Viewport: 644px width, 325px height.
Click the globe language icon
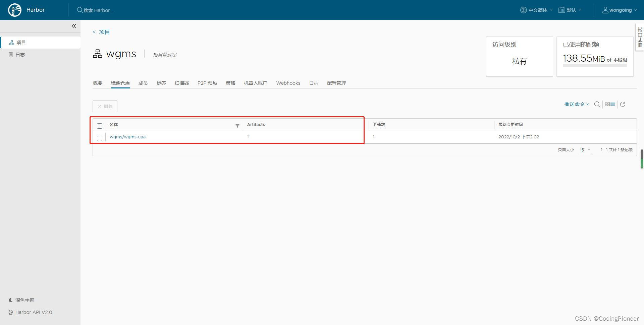click(523, 10)
